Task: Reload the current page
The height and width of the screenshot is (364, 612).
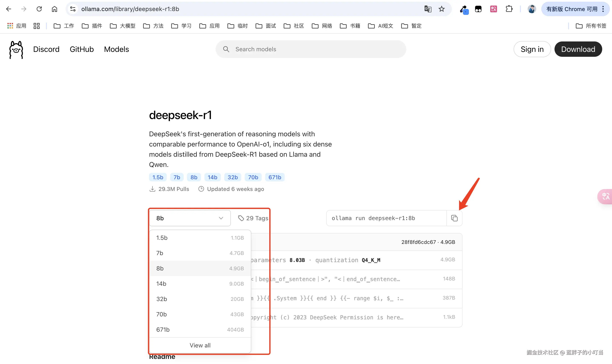Action: pos(39,9)
